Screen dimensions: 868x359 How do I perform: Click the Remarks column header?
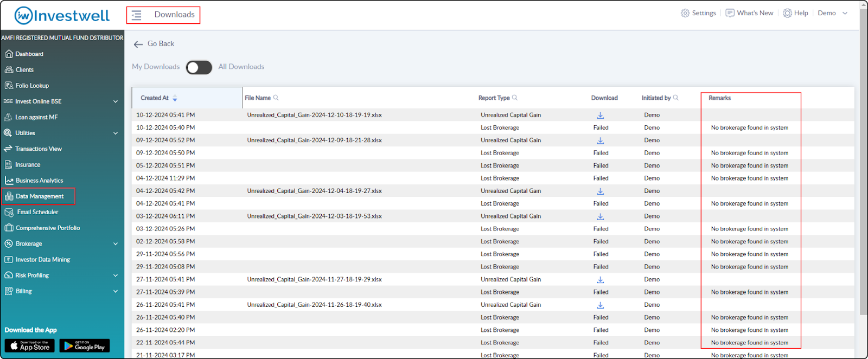[719, 98]
